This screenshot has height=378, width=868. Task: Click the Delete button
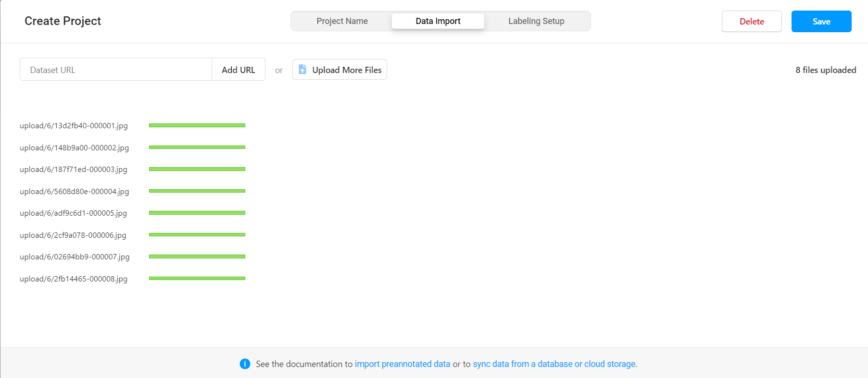752,22
